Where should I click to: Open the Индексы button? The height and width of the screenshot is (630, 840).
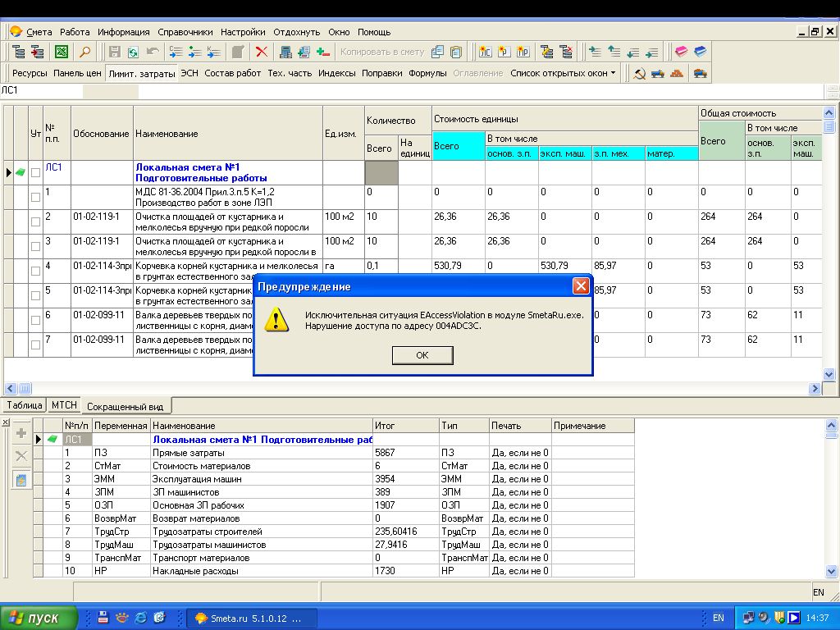coord(337,73)
